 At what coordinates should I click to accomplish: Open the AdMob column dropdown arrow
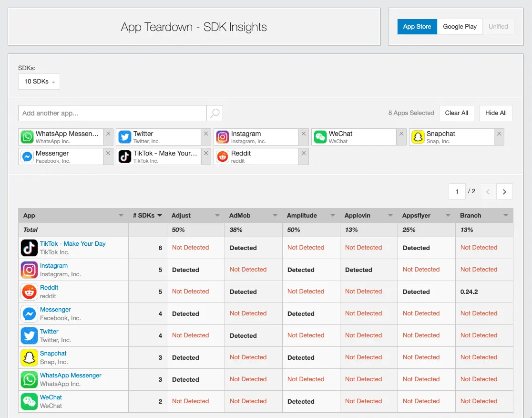pyautogui.click(x=275, y=216)
